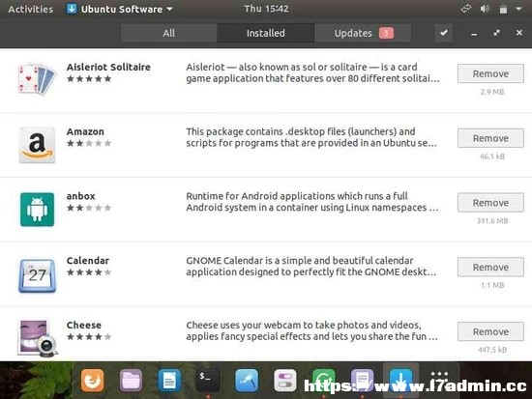Click the Calendar app name

click(88, 260)
